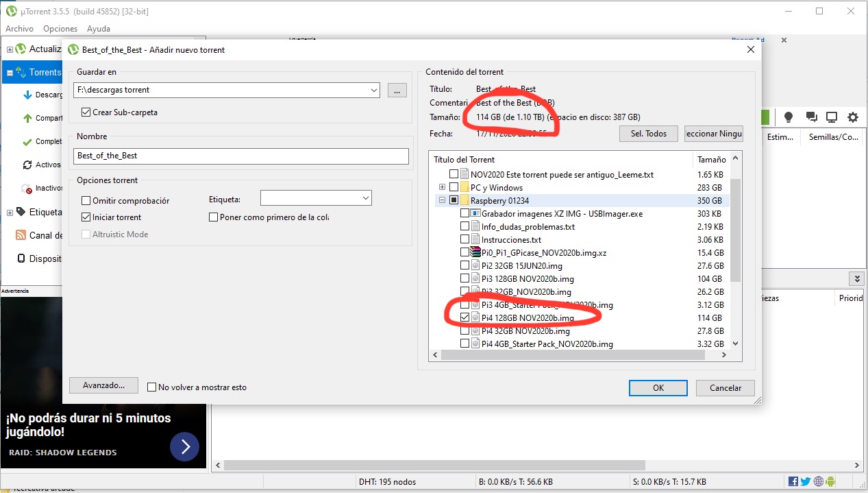
Task: Click the file list vertical scrollbar
Action: 735,230
